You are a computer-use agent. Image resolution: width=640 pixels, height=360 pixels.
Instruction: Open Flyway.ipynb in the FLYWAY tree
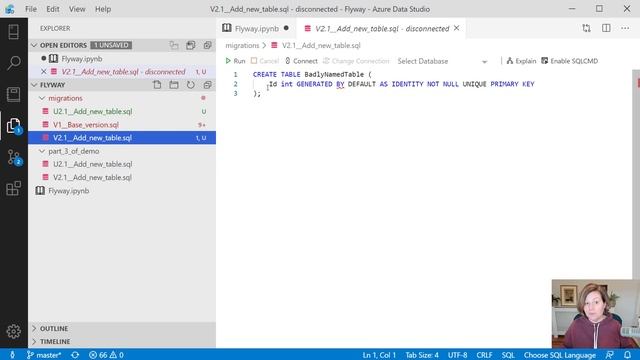click(122, 191)
